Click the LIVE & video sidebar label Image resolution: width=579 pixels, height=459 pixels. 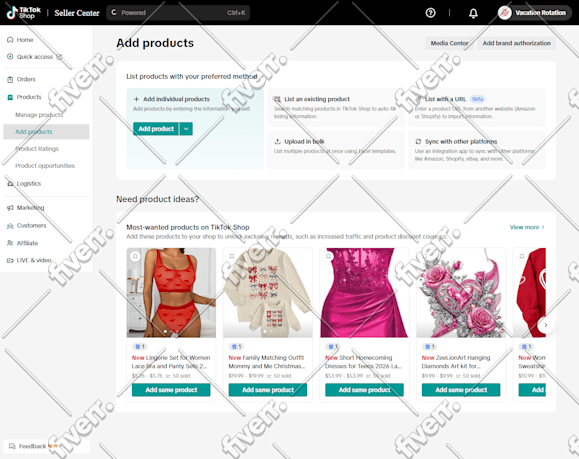tap(34, 260)
